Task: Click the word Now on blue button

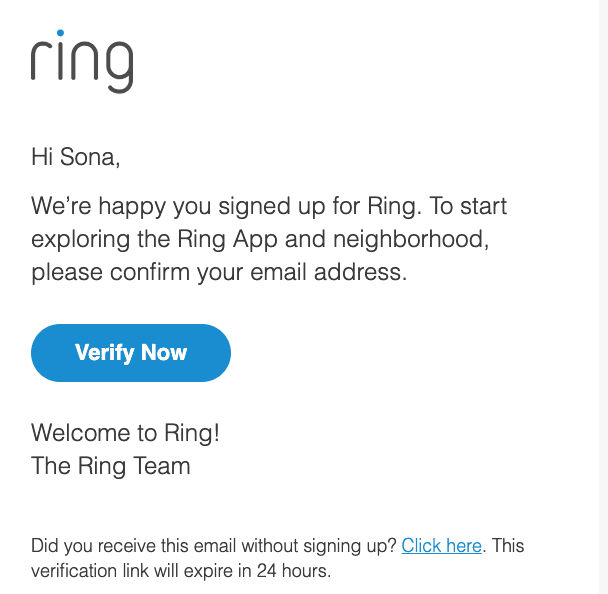Action: tap(163, 352)
